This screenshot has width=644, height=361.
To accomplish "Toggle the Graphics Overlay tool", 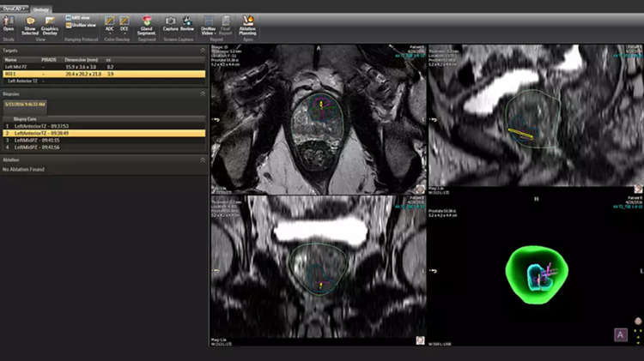I will (x=50, y=21).
